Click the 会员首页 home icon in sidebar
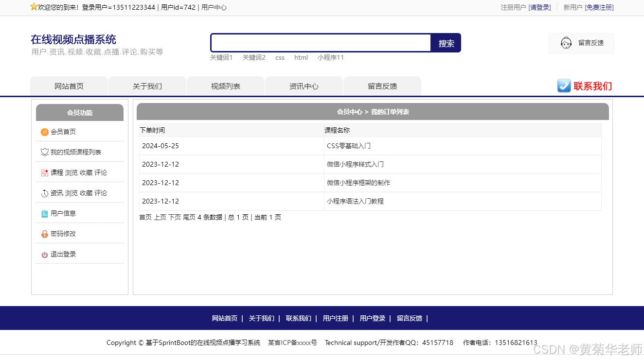 [44, 131]
